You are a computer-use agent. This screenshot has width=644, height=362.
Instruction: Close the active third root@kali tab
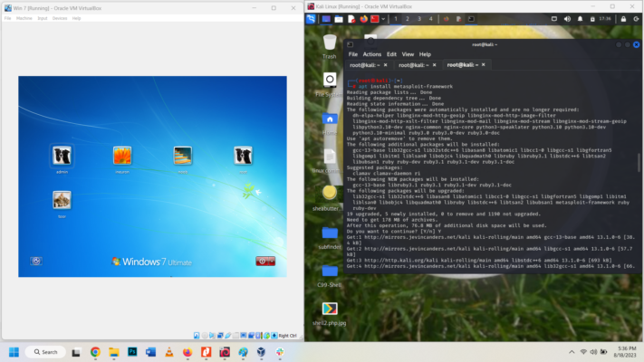click(484, 64)
